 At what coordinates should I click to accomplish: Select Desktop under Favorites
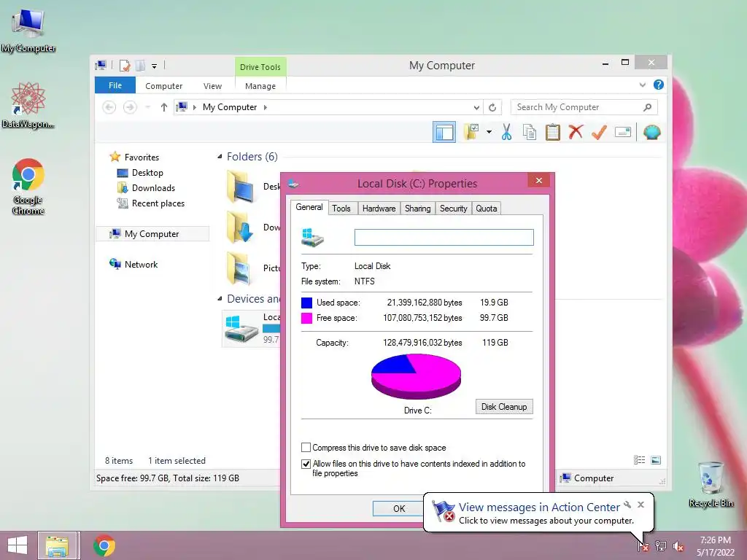click(147, 173)
